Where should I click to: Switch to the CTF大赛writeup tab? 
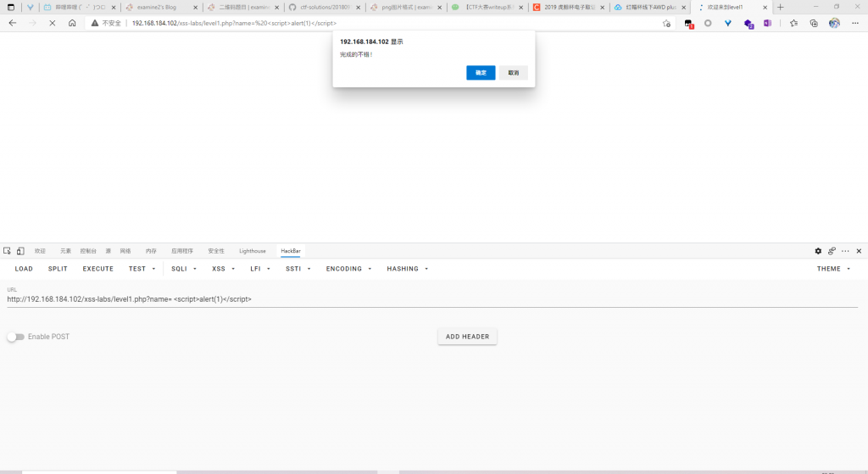(487, 7)
